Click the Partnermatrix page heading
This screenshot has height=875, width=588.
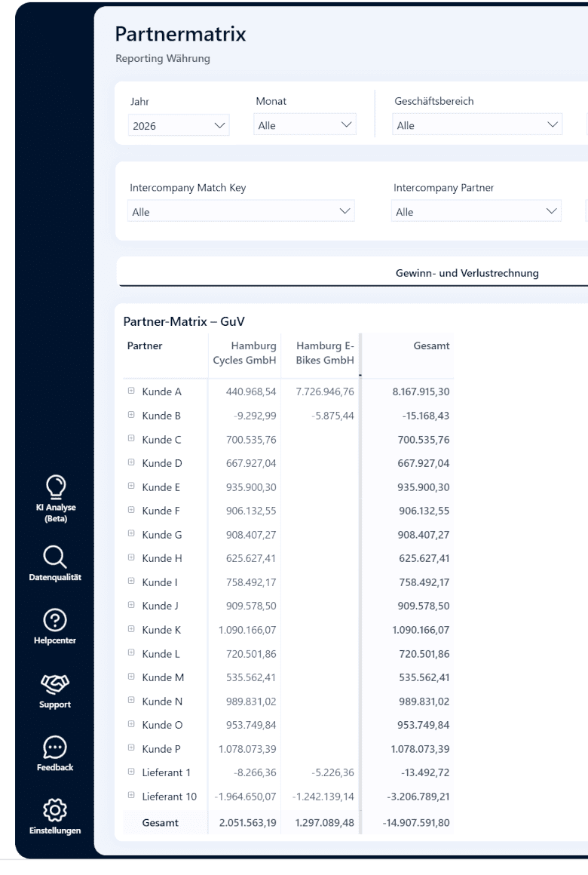pyautogui.click(x=180, y=34)
